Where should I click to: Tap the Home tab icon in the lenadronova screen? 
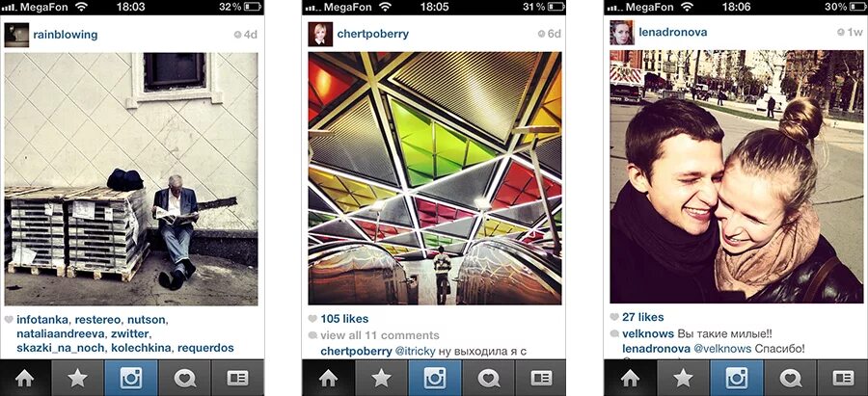pyautogui.click(x=630, y=379)
